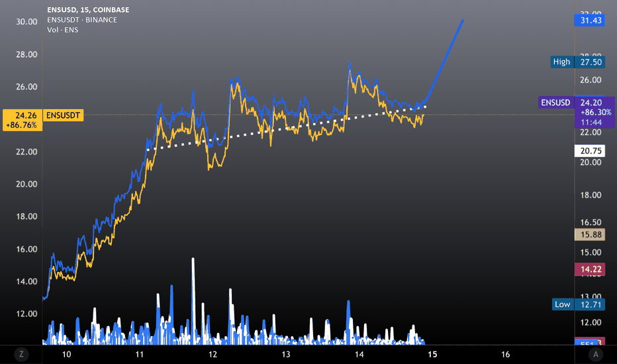Viewport: 617px width, 364px height.
Task: Click the 18.00 right axis label
Action: pos(591,195)
